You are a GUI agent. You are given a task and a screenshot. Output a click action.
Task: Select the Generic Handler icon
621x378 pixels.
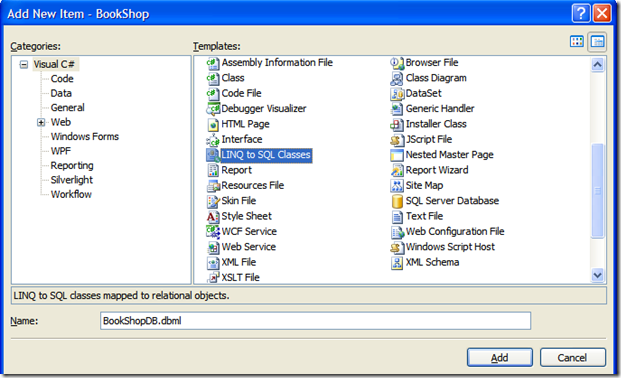[x=397, y=109]
